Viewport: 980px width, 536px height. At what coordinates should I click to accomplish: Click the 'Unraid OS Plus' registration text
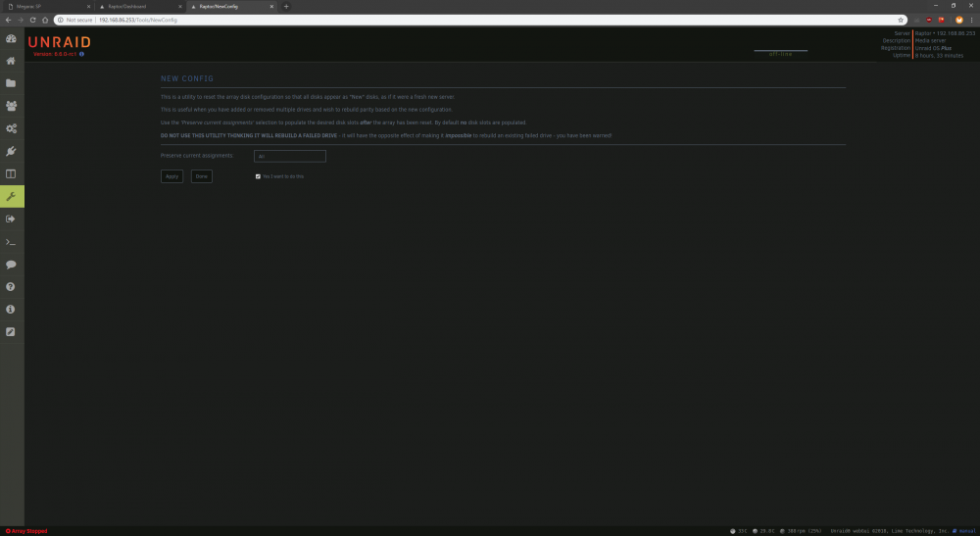(933, 48)
